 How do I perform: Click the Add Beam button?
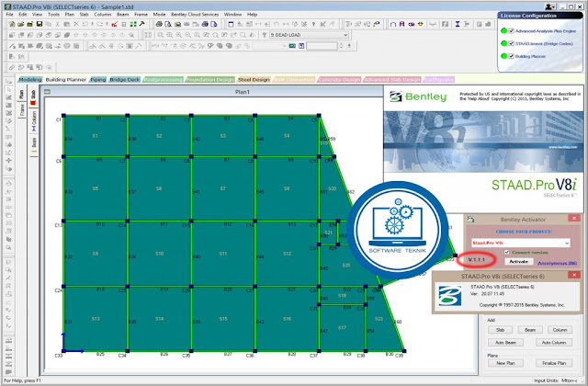point(530,330)
